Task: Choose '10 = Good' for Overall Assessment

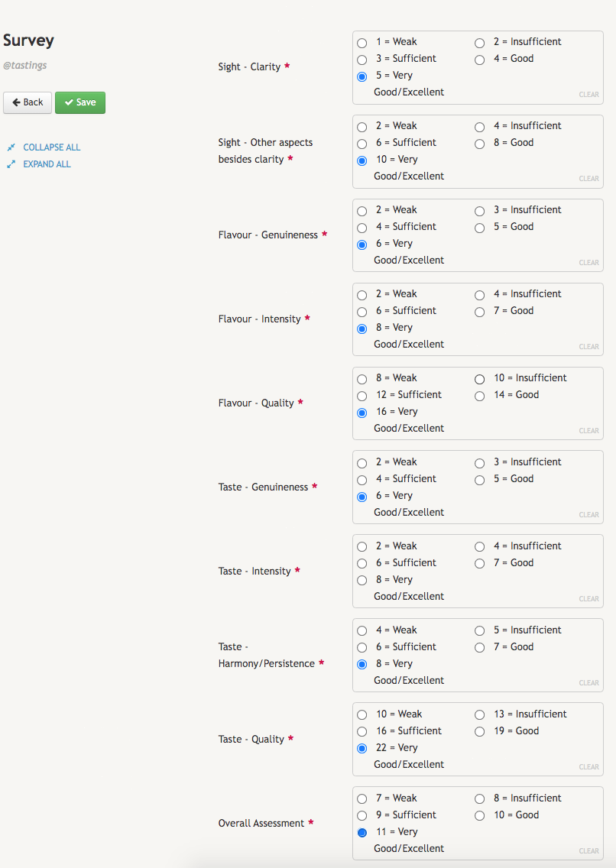Action: coord(480,815)
